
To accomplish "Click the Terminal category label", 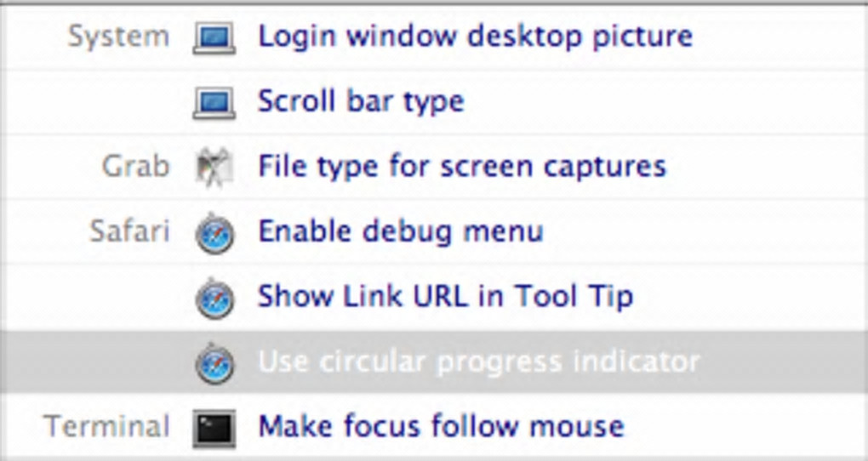I will pos(106,425).
